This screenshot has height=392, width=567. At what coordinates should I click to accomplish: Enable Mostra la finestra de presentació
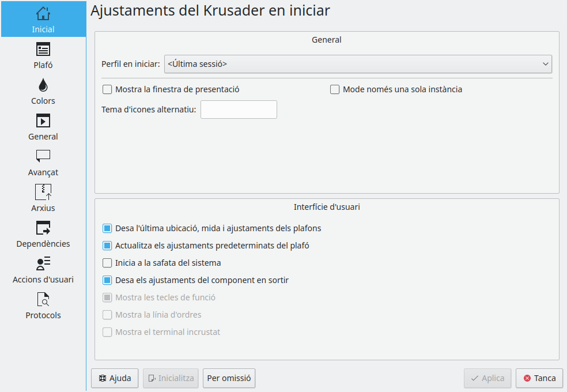[x=107, y=89]
